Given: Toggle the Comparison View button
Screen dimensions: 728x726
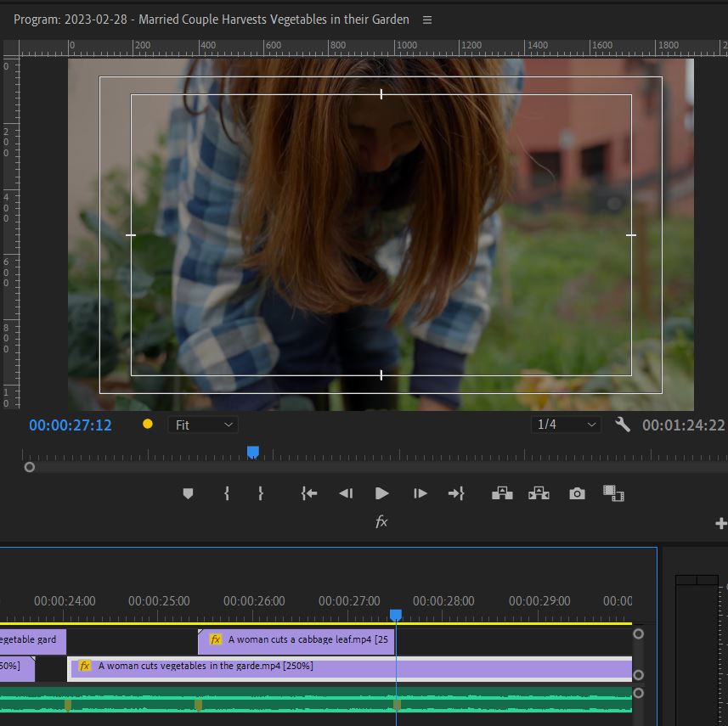Looking at the screenshot, I should 613,493.
